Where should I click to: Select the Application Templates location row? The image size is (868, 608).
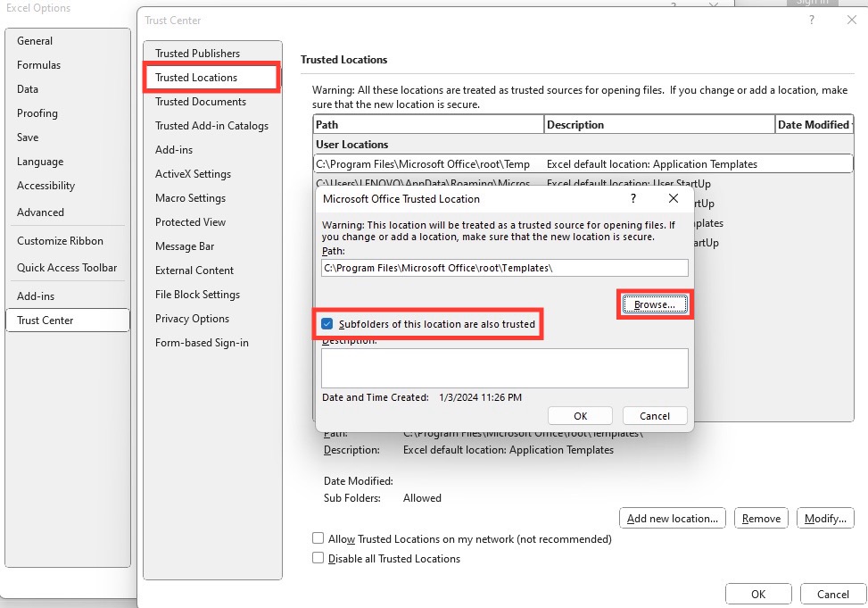click(x=583, y=164)
